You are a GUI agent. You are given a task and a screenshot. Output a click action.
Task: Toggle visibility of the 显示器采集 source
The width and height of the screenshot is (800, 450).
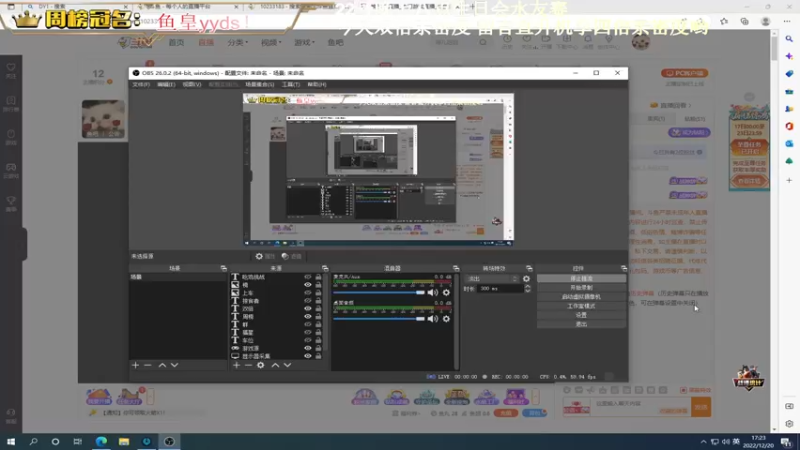[308, 356]
